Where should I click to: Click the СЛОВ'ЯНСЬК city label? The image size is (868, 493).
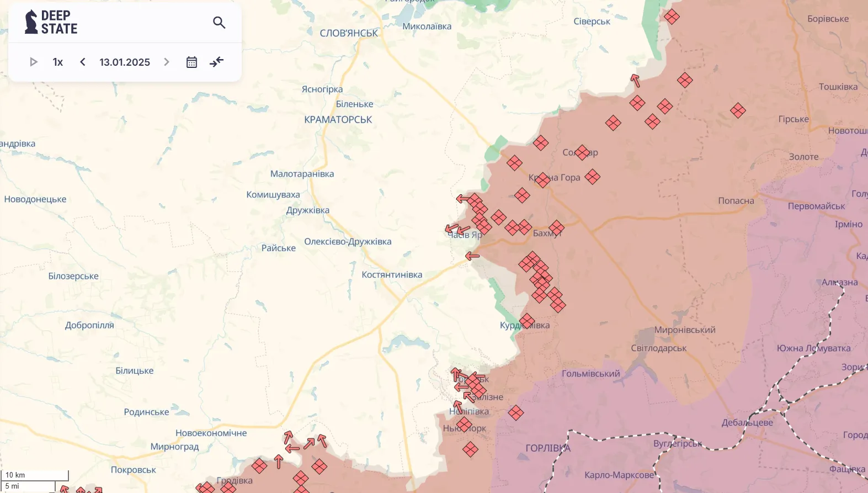click(x=349, y=33)
